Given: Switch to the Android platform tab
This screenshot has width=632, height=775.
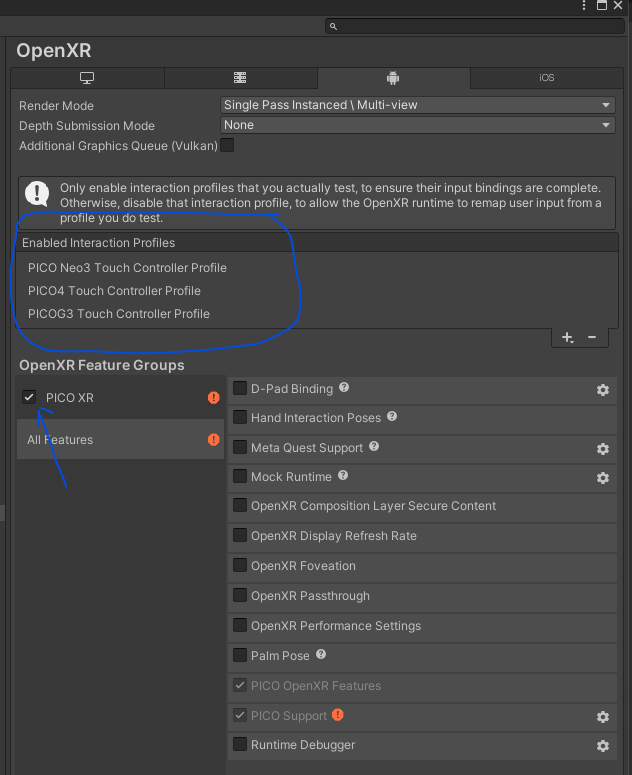Looking at the screenshot, I should coord(393,78).
